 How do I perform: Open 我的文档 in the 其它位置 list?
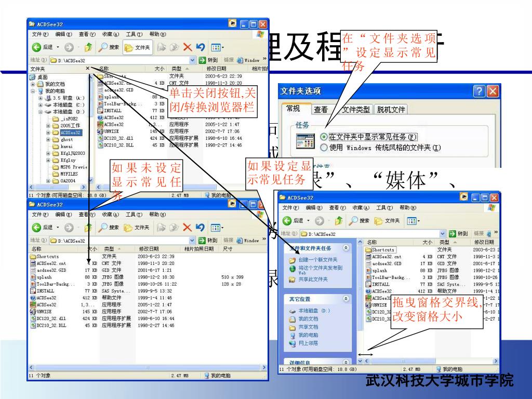[x=308, y=319]
